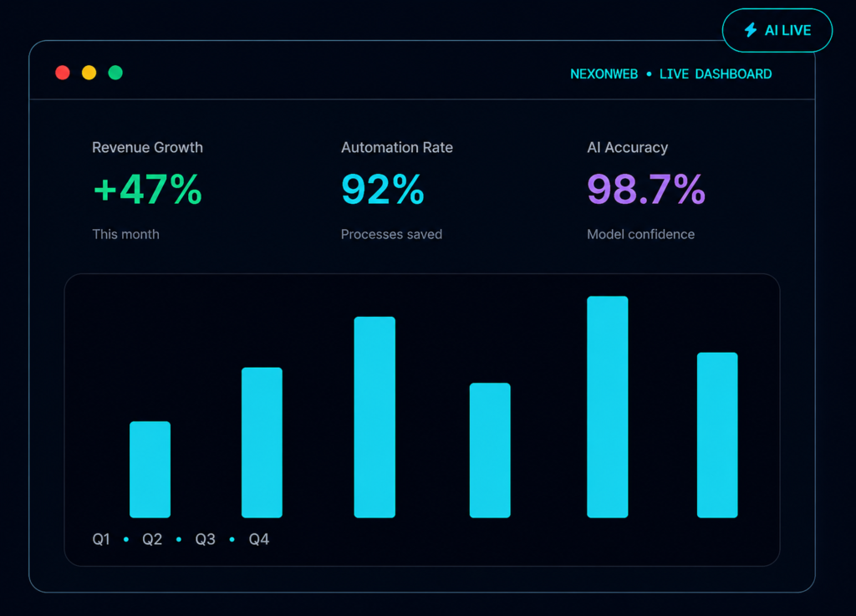Select the Q2 chart label
Screen dimensions: 856x616
(152, 539)
